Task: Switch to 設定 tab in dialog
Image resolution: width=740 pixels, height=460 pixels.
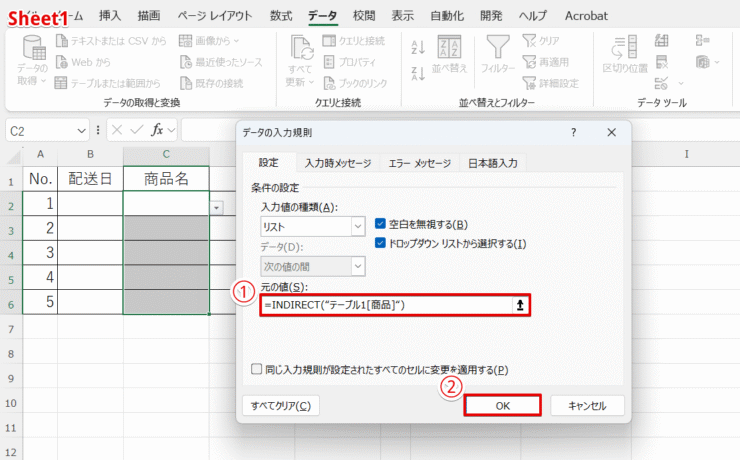Action: tap(269, 163)
